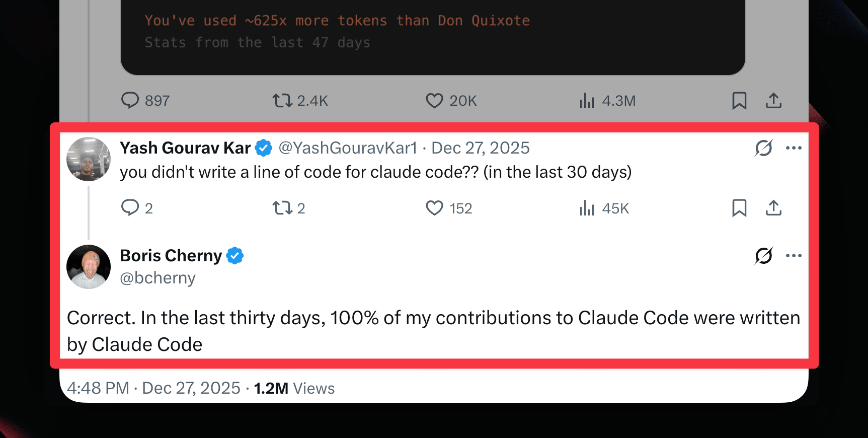This screenshot has height=438, width=868.
Task: Share Yash Gourav Kar's tweet
Action: pyautogui.click(x=773, y=208)
